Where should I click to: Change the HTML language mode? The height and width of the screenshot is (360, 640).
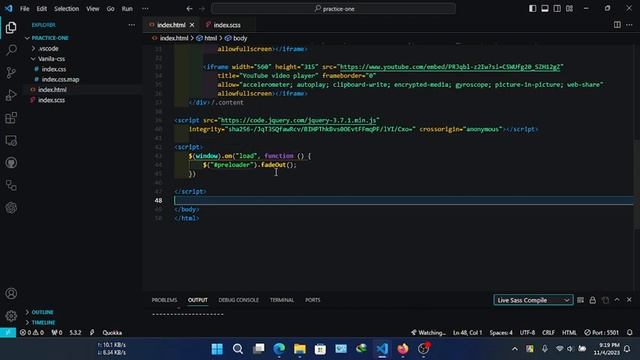pyautogui.click(x=569, y=333)
